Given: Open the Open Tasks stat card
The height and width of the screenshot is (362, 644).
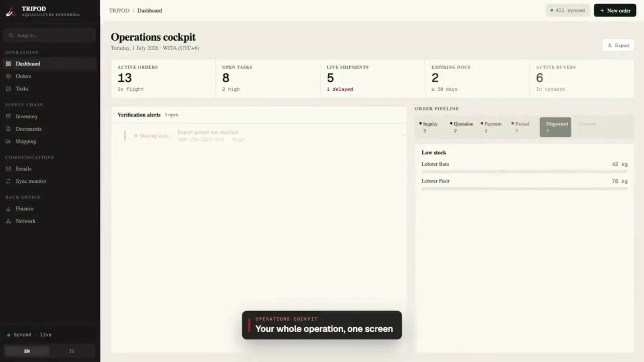Looking at the screenshot, I should [268, 78].
